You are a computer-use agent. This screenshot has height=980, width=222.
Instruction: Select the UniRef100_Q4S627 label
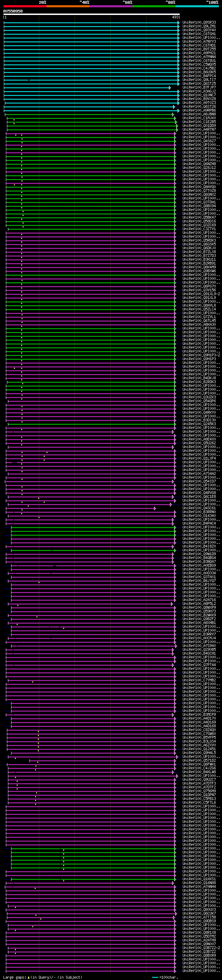[x=199, y=141]
